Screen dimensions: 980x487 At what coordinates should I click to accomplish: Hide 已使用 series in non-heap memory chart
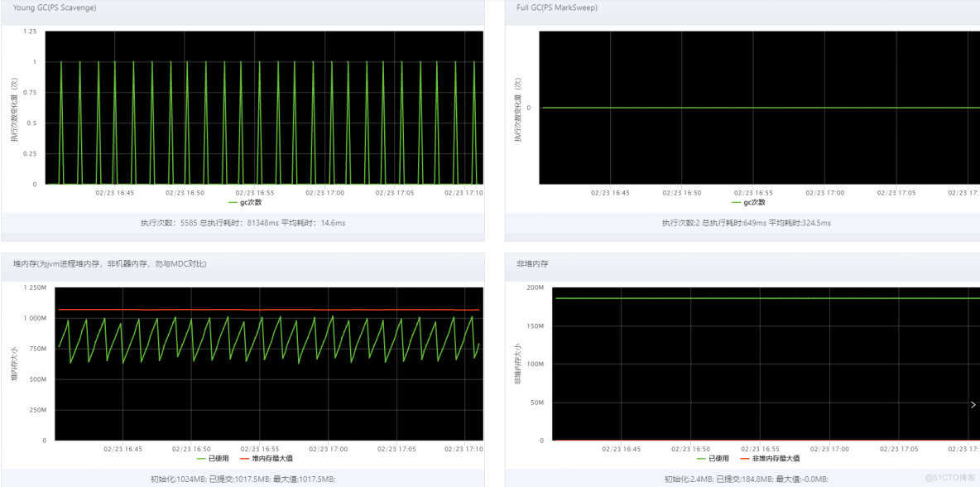tap(718, 458)
